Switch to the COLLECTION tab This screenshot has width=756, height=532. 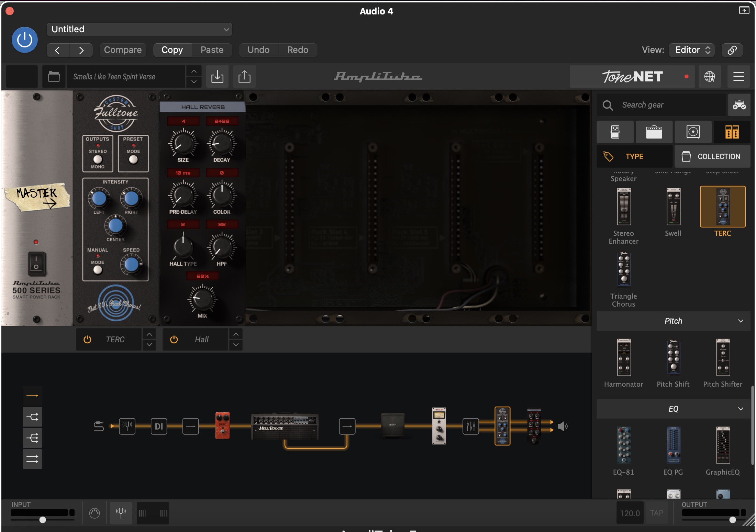[x=712, y=156]
